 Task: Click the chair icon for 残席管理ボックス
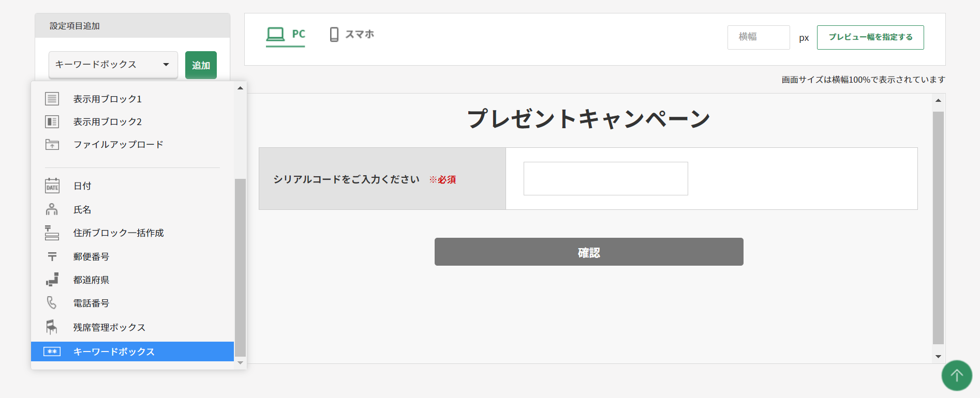[52, 327]
